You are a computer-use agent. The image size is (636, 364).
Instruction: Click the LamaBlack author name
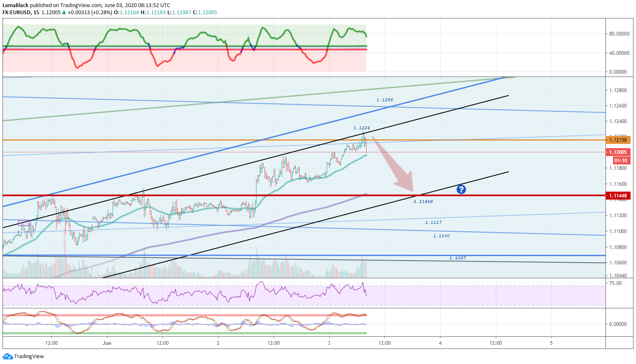pos(15,5)
